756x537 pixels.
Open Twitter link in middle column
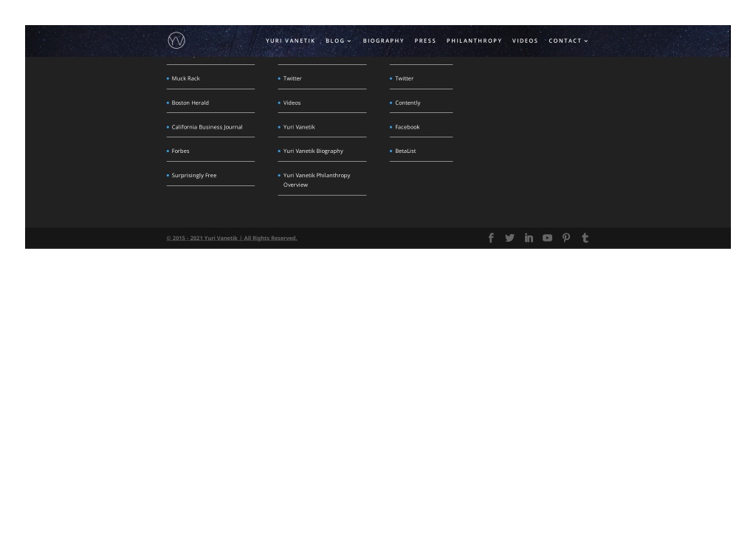[x=292, y=78]
